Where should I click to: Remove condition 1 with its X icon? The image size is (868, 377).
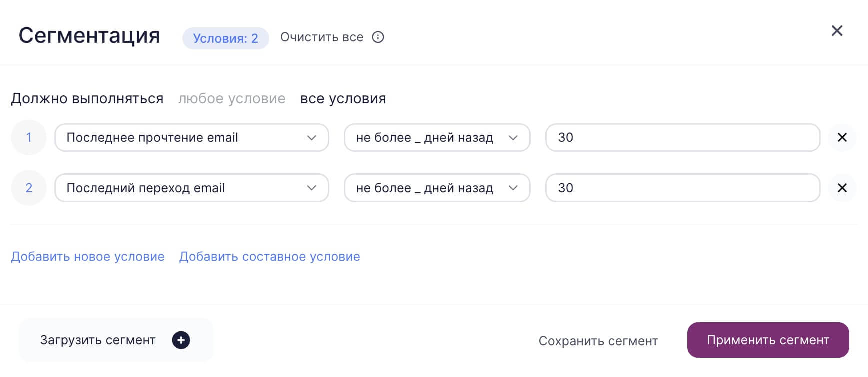(842, 137)
